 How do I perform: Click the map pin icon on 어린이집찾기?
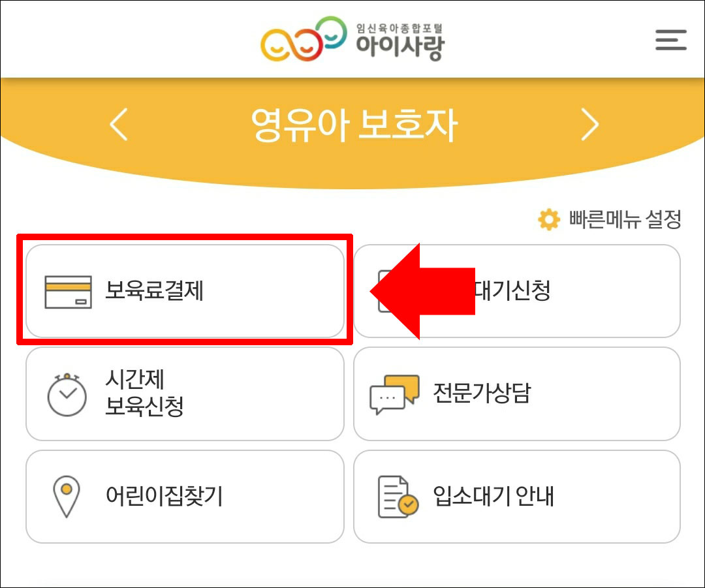click(x=65, y=496)
